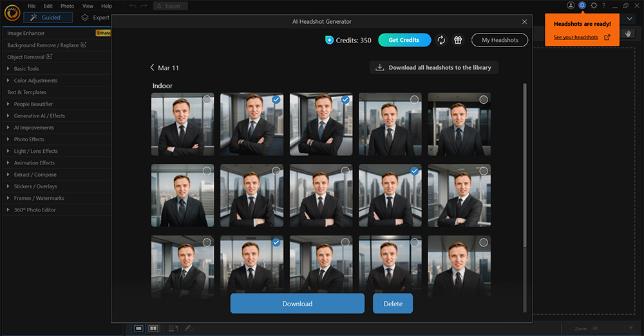Screen dimensions: 644x336
Task: Click the Export button
Action: (x=171, y=6)
